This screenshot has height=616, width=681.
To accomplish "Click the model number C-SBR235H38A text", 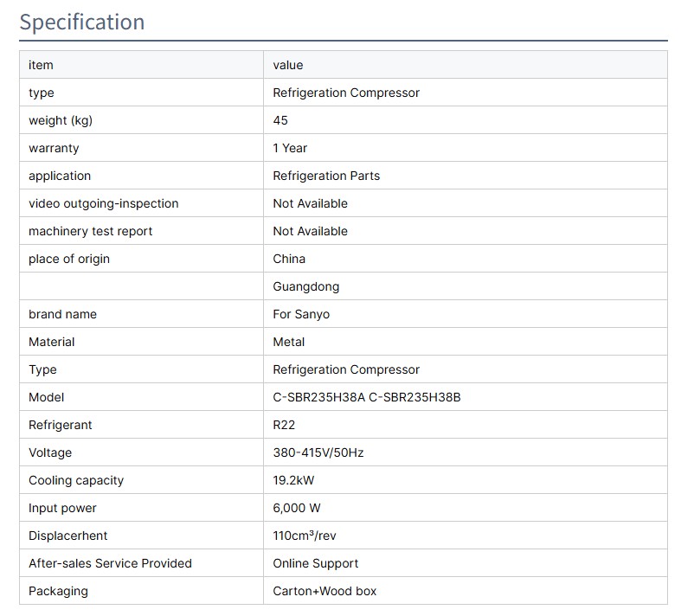I will (318, 397).
